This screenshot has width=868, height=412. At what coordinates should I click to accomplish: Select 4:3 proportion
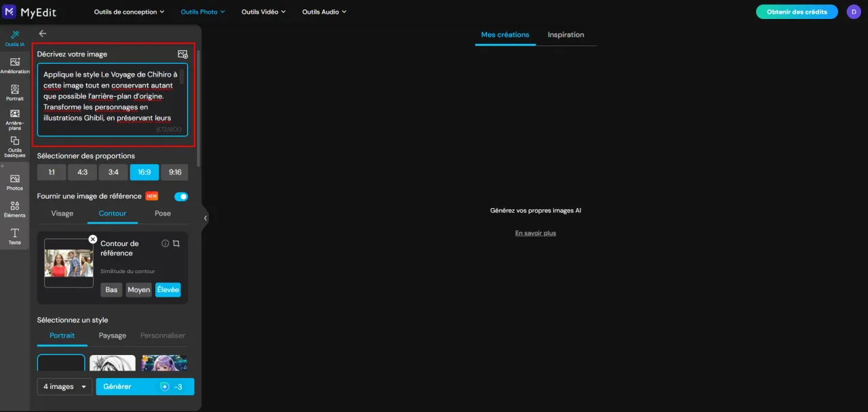[82, 172]
